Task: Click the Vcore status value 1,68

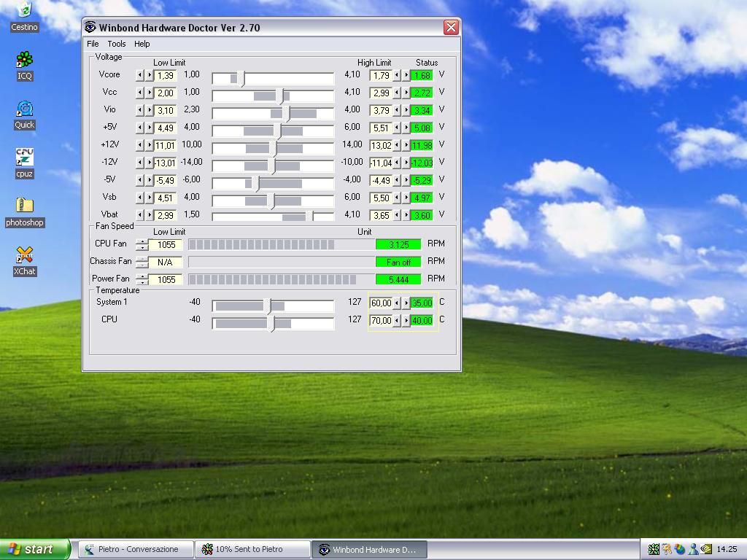Action: pyautogui.click(x=422, y=75)
